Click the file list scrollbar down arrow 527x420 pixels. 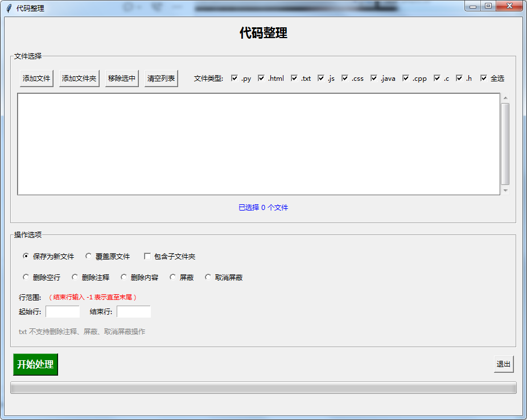pyautogui.click(x=505, y=191)
